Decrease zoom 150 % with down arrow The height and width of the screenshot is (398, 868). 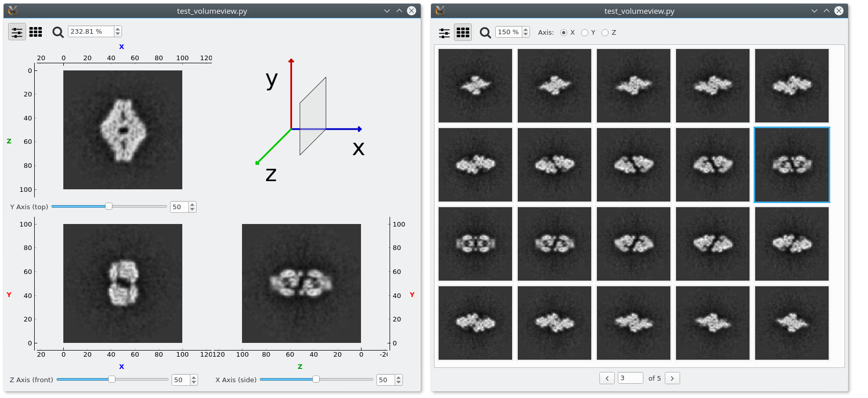click(526, 35)
